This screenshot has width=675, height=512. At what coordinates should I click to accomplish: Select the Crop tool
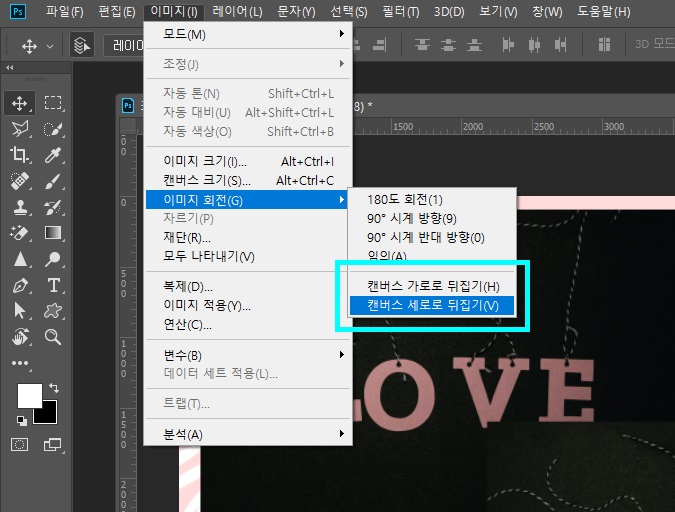19,155
